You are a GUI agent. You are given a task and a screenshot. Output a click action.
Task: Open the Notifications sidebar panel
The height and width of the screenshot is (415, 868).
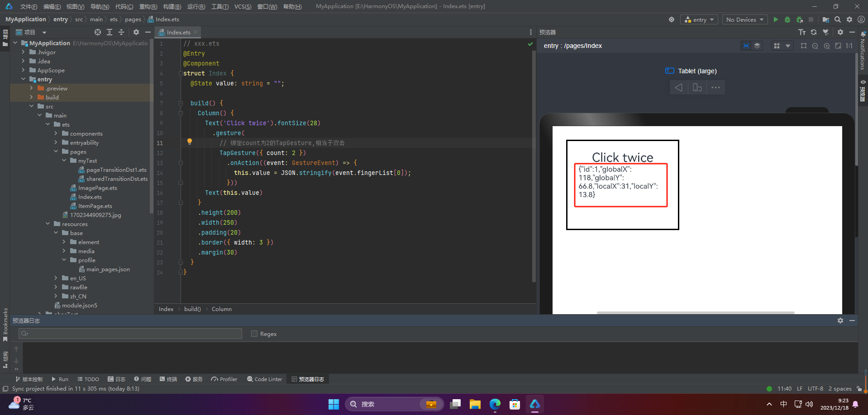point(863,51)
